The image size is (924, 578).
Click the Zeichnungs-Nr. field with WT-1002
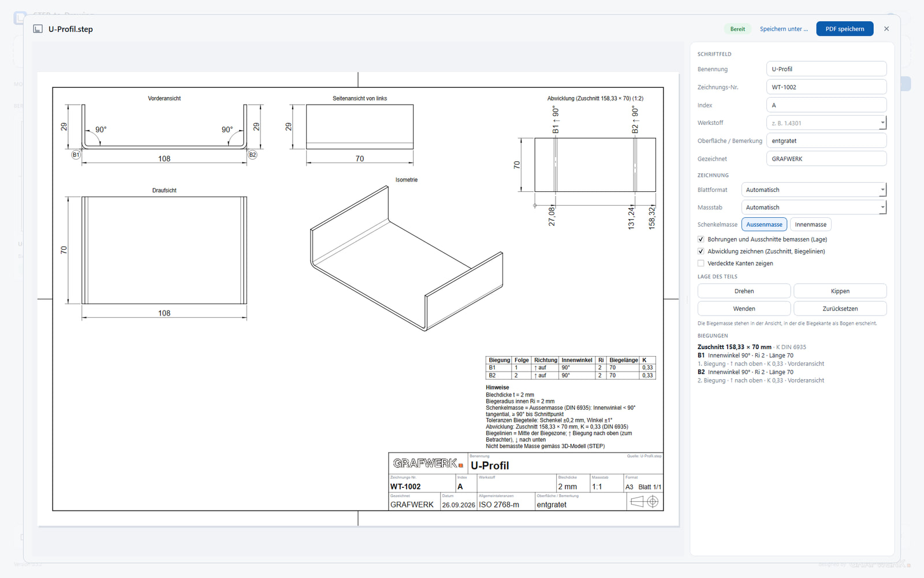tap(826, 87)
